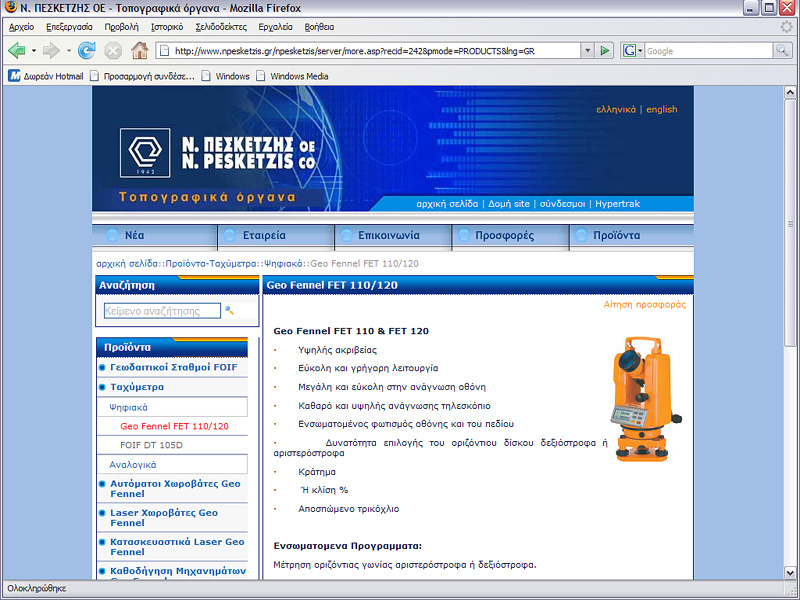
Task: Open the Βοήθεια menu
Action: tap(319, 27)
